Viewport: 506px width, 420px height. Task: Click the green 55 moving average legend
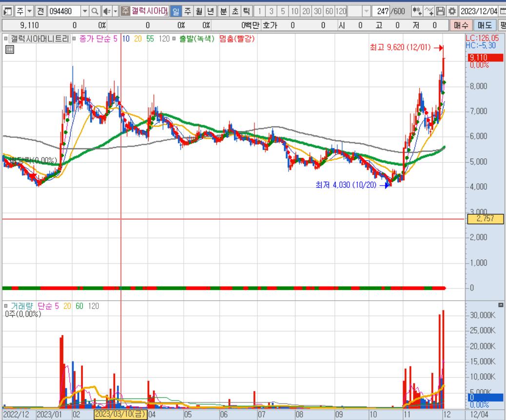tap(150, 39)
